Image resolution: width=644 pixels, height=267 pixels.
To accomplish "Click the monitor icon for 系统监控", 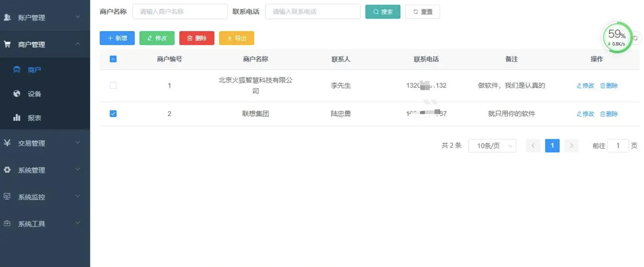I will [x=7, y=197].
